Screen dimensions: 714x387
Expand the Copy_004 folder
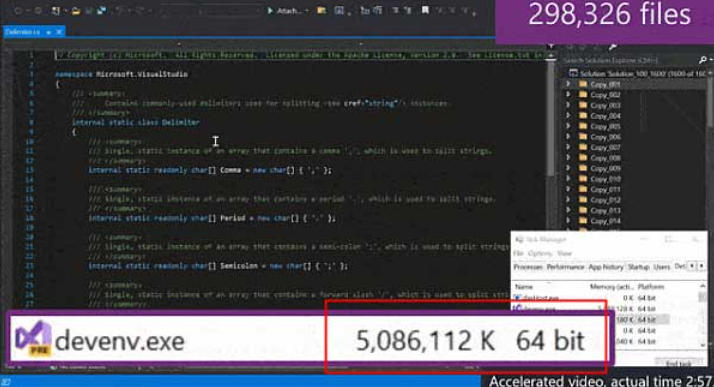point(568,116)
